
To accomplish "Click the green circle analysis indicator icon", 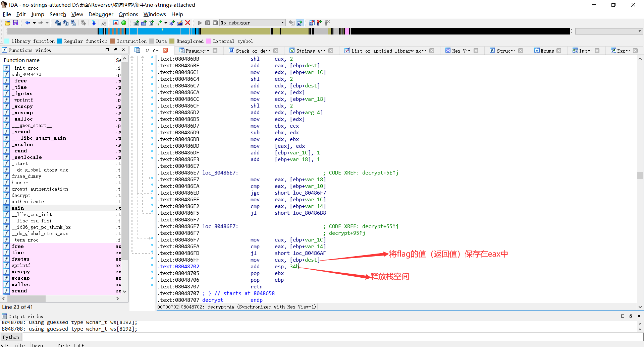I will pyautogui.click(x=124, y=23).
